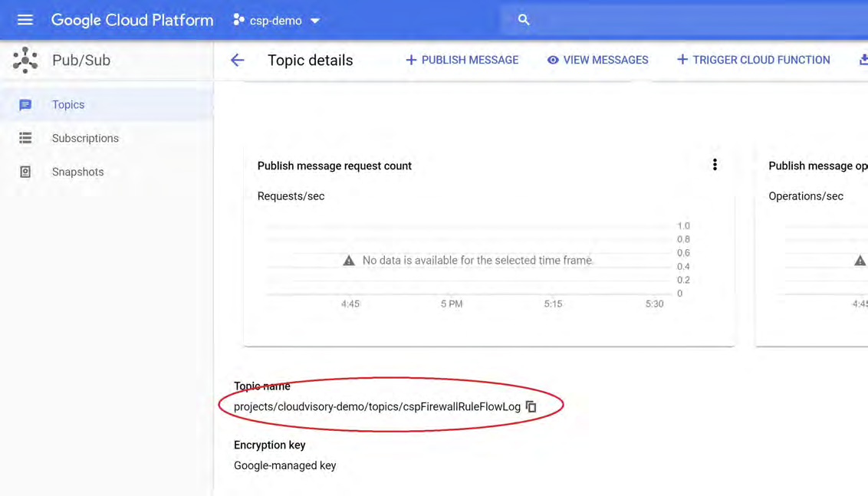Viewport: 868px width, 496px height.
Task: Go back using the left arrow
Action: point(238,60)
